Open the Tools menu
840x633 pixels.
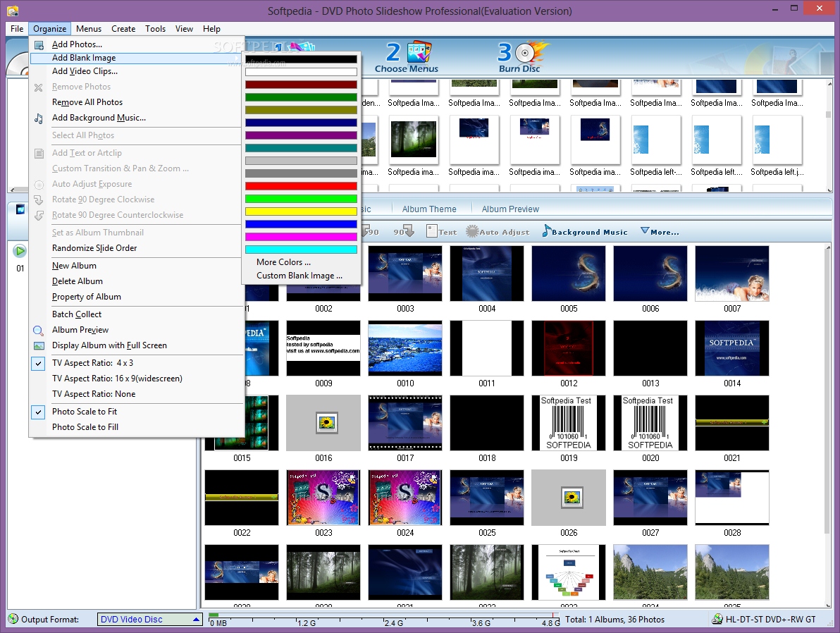(x=155, y=29)
